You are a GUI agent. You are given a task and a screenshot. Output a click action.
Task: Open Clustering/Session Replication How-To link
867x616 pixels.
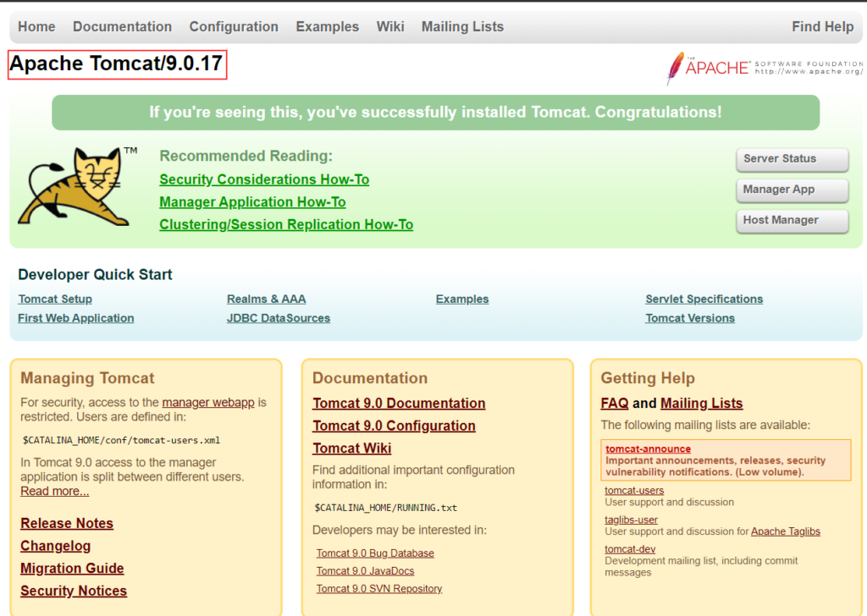(286, 224)
